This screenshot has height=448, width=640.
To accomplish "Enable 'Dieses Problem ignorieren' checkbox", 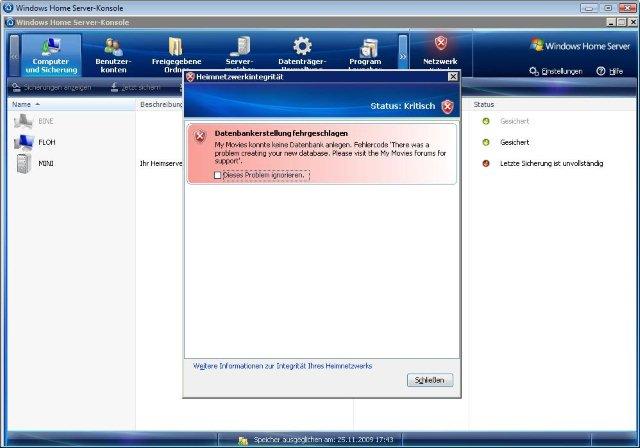I will click(217, 175).
